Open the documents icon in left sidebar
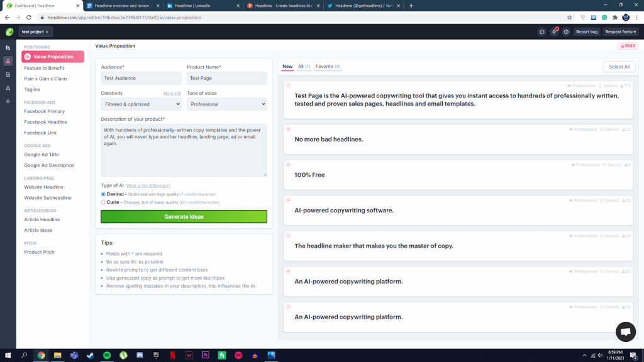This screenshot has width=644, height=362. 8,75
